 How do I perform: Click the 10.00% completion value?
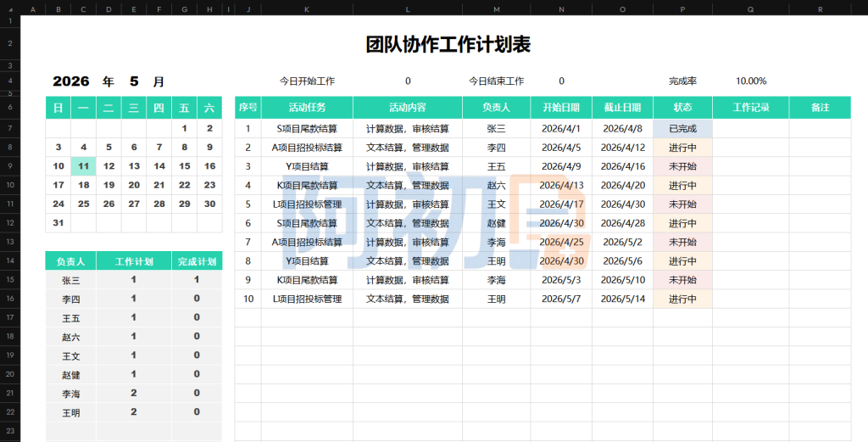click(x=751, y=81)
